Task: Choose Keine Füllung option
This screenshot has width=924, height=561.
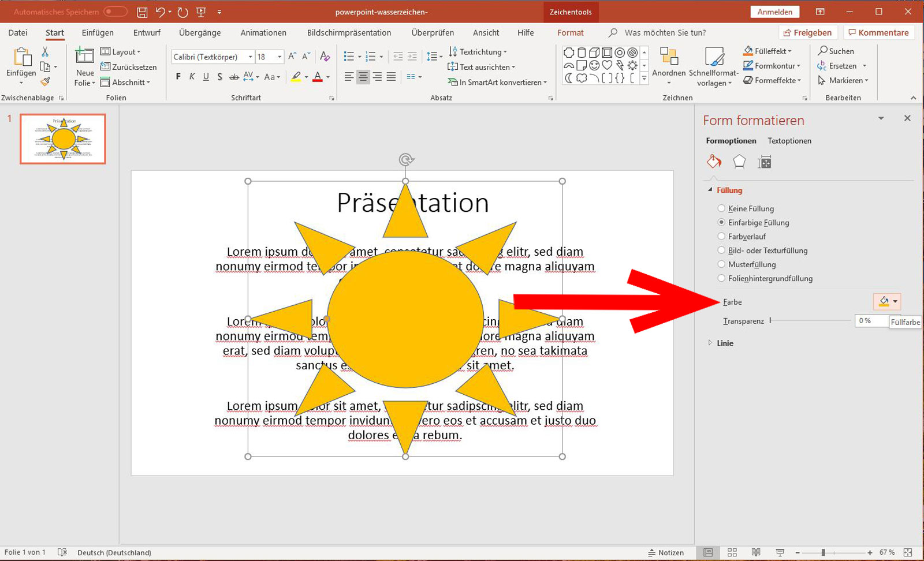Action: pos(722,208)
